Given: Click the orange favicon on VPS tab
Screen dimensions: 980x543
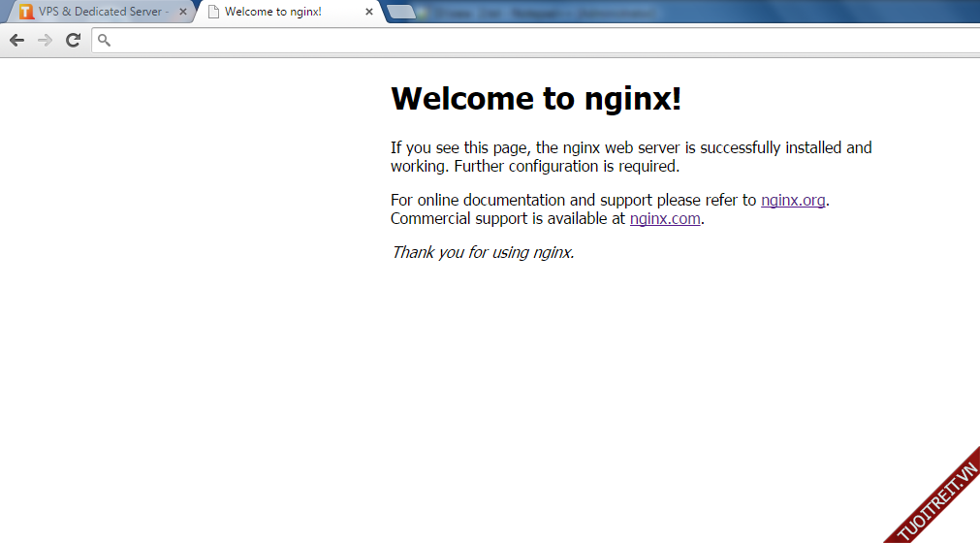Looking at the screenshot, I should [x=26, y=12].
